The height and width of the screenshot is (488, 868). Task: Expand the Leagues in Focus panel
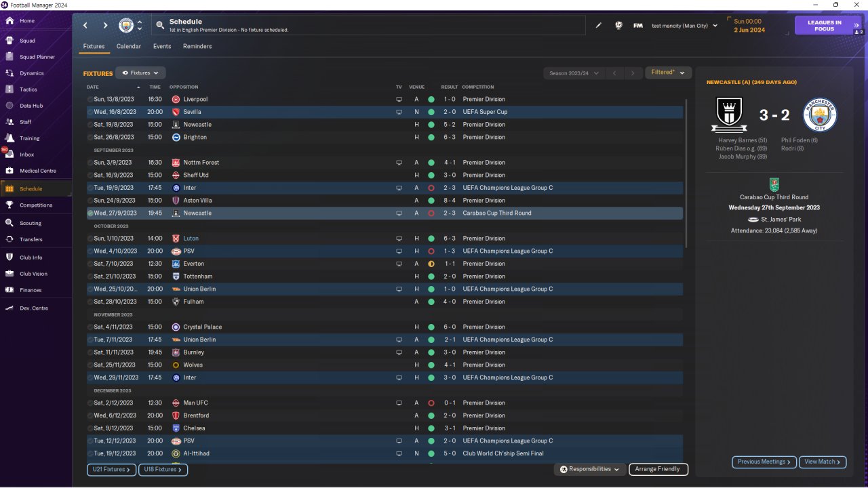click(828, 26)
